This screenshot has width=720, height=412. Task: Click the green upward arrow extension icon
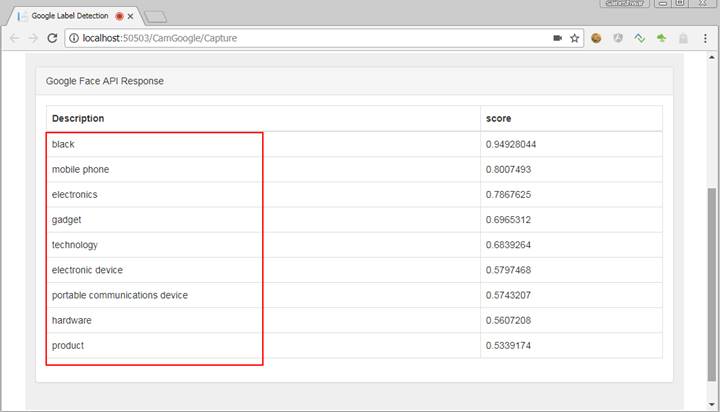tap(661, 38)
